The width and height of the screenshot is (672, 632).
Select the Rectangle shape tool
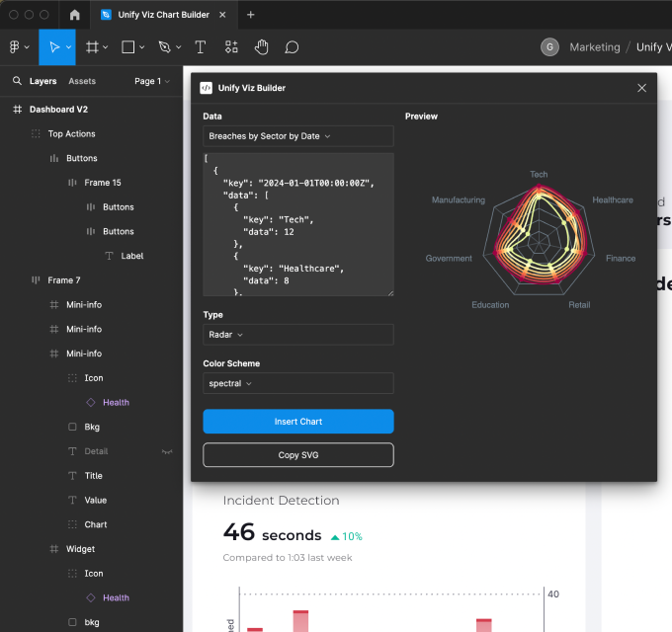coord(128,46)
